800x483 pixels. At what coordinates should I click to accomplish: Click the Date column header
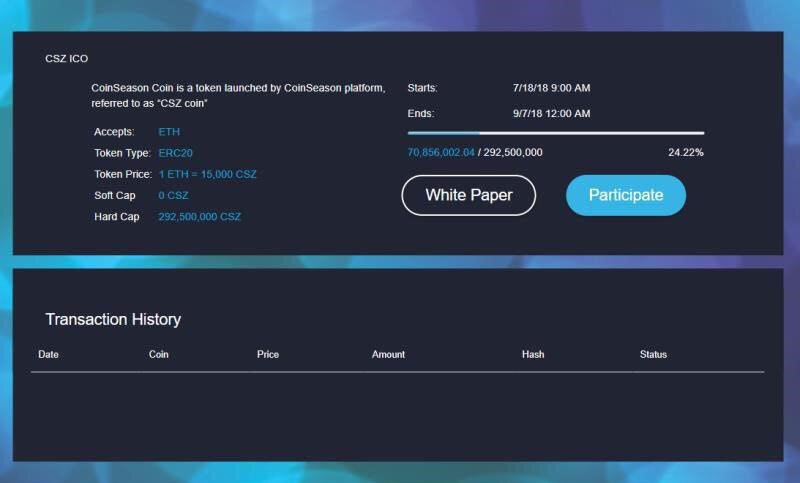(48, 354)
